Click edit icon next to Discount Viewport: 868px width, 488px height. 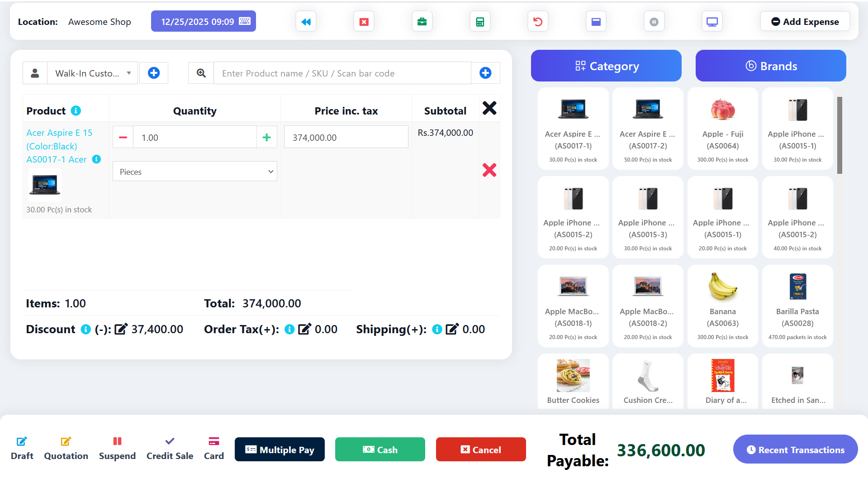pos(121,329)
